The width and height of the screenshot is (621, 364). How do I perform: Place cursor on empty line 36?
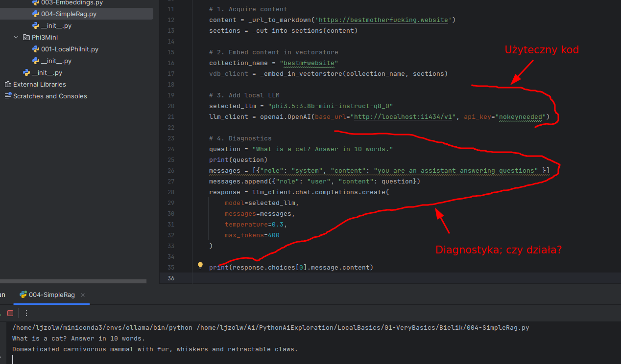343,278
